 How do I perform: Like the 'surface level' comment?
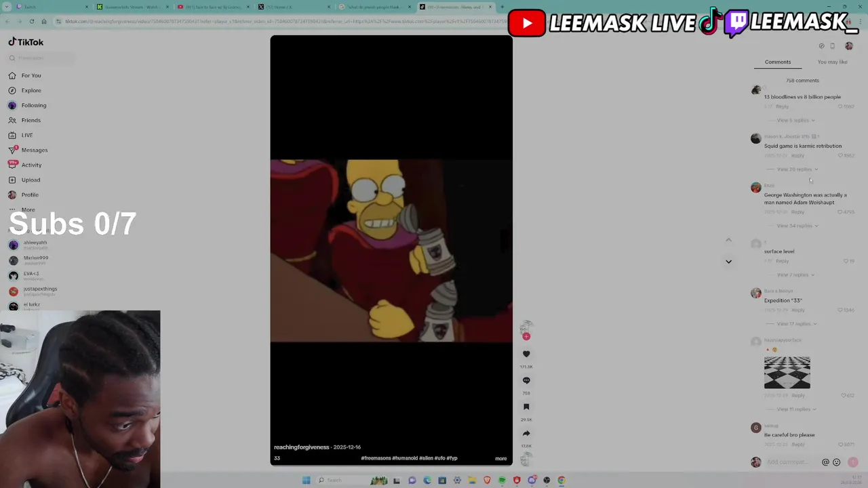[846, 261]
